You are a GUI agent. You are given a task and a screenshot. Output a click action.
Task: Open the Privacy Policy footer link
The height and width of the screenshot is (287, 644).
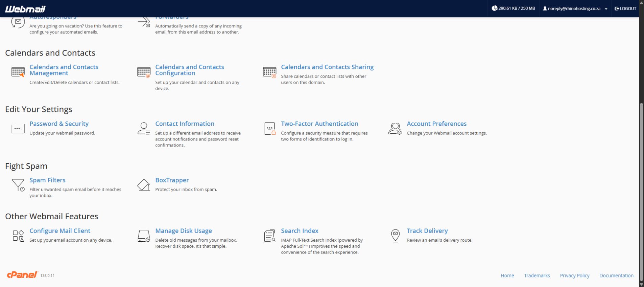pyautogui.click(x=575, y=275)
